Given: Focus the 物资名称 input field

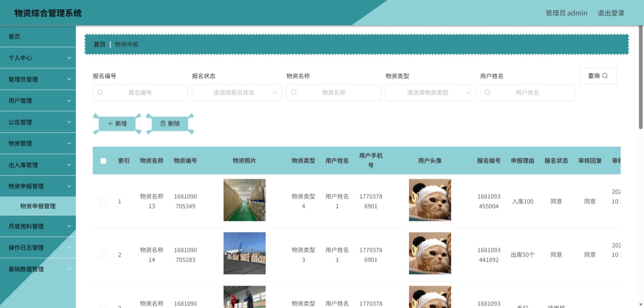Looking at the screenshot, I should click(334, 93).
